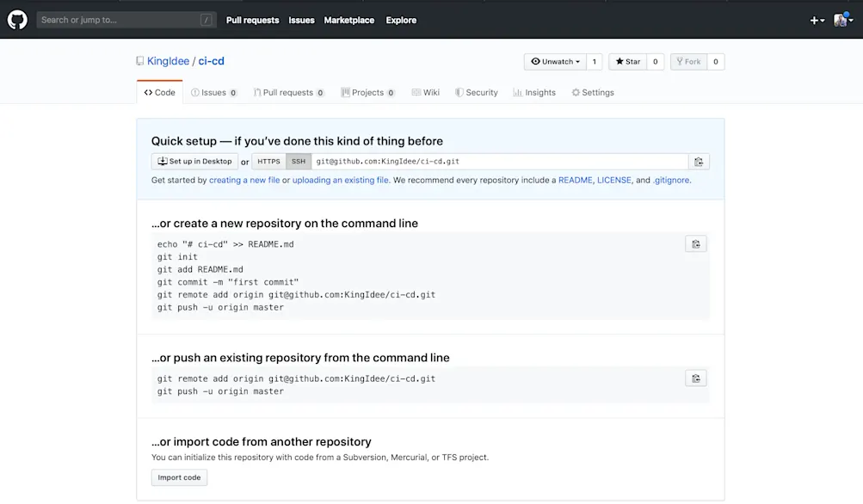The width and height of the screenshot is (863, 504).
Task: Click the Import code button
Action: [180, 477]
